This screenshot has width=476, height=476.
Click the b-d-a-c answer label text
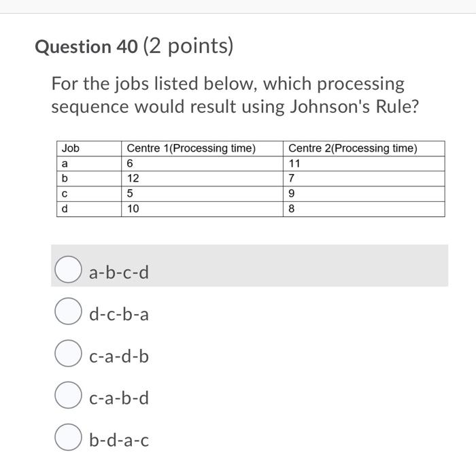[119, 440]
